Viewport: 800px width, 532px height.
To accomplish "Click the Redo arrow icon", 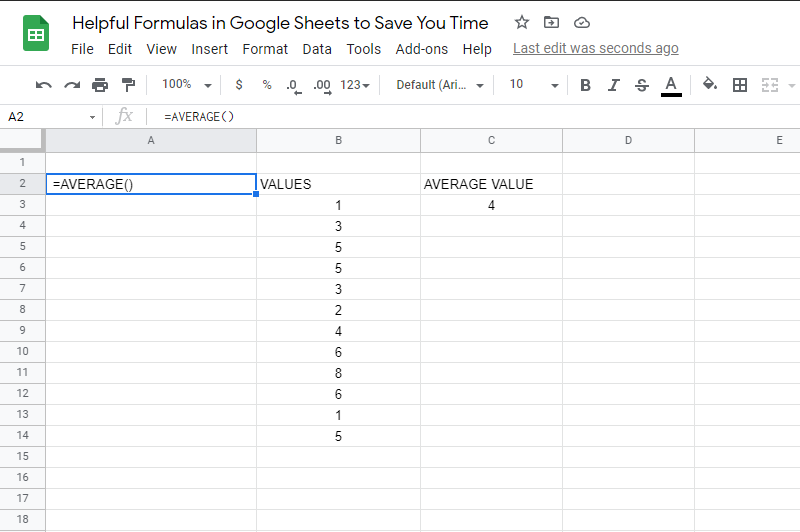I will [x=72, y=85].
